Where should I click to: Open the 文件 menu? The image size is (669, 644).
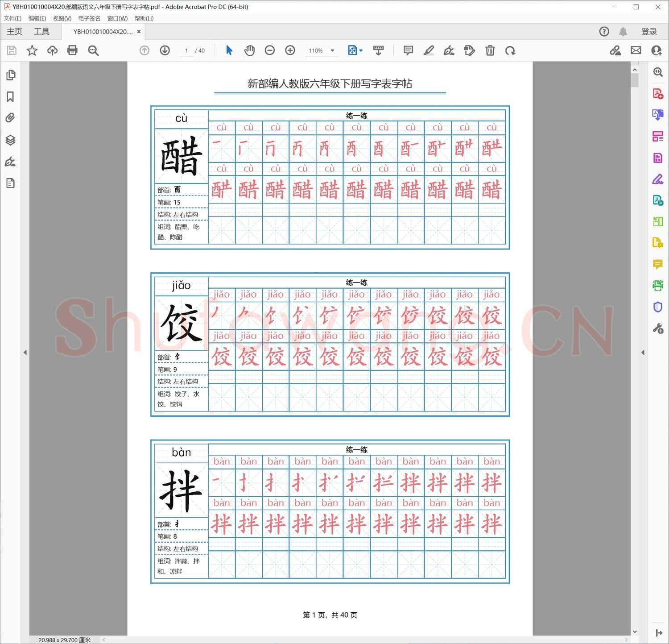[12, 18]
